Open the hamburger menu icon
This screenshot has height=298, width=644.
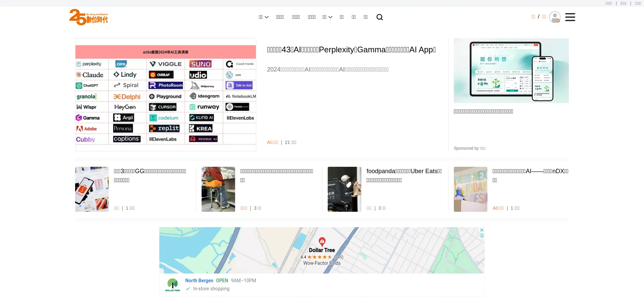[570, 17]
